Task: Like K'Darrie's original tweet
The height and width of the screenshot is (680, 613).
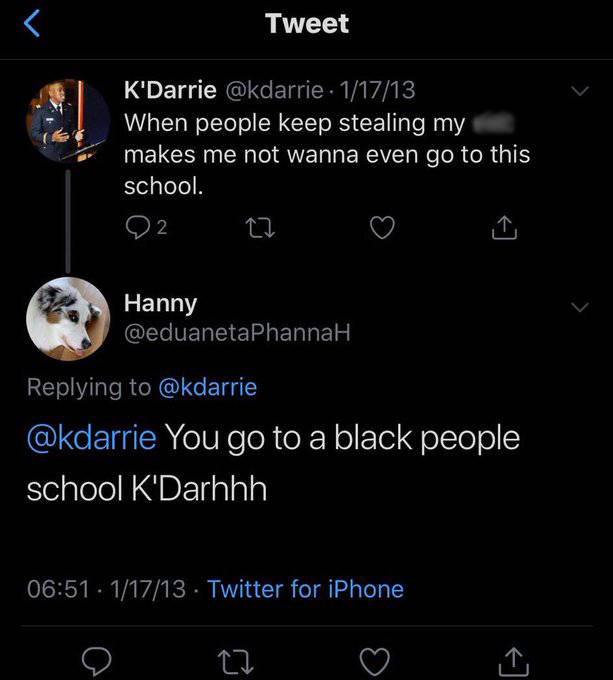Action: (x=380, y=229)
